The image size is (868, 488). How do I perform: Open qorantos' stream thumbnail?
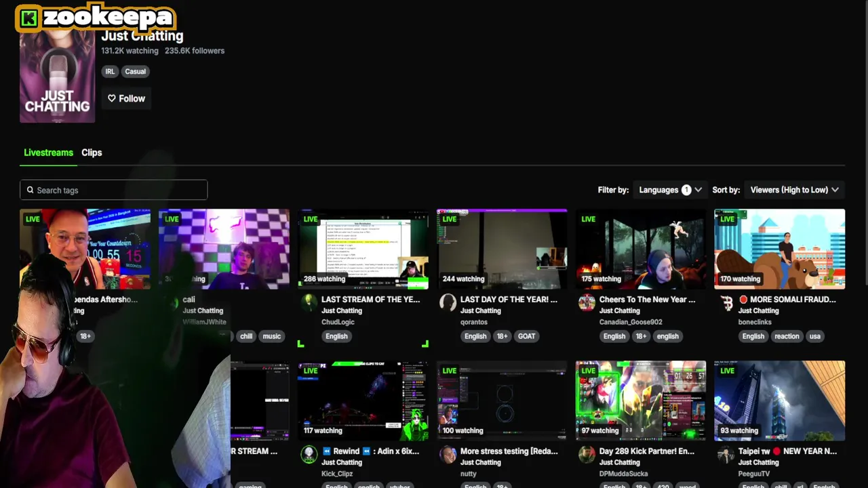coord(502,249)
